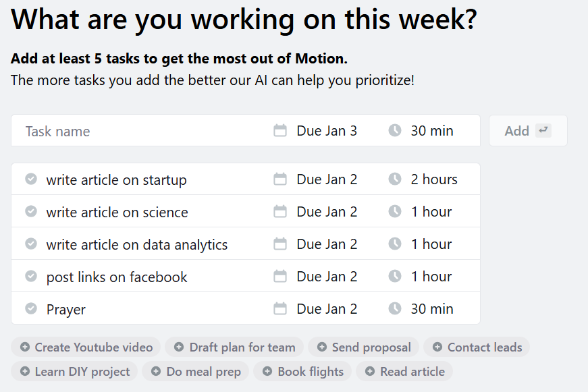The height and width of the screenshot is (392, 588).
Task: Click the clock icon beside 2 hours
Action: (x=394, y=179)
